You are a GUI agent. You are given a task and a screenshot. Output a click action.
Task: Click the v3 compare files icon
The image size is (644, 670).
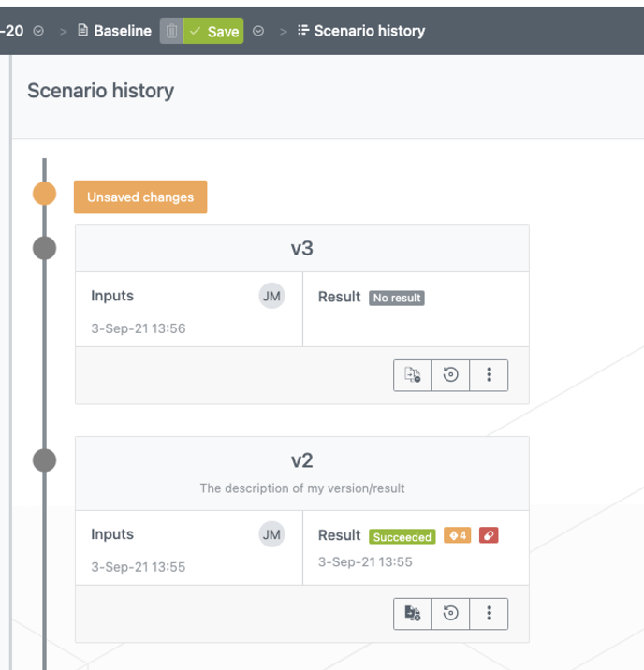413,375
